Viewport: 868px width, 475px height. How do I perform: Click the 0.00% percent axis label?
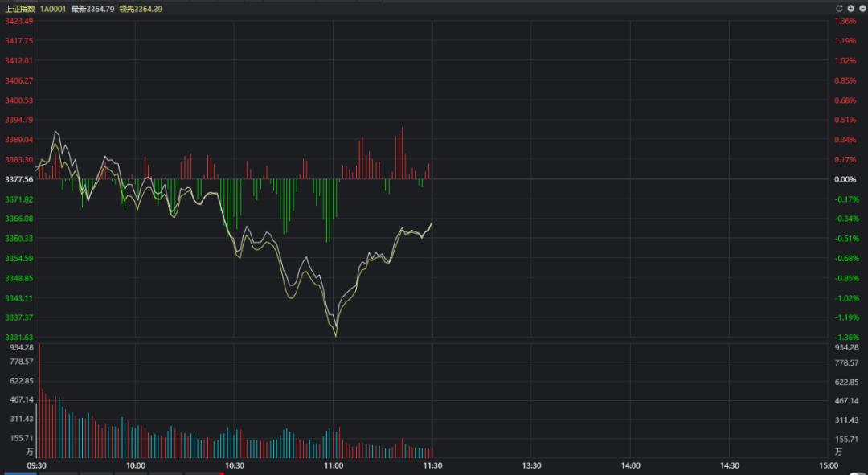[845, 179]
